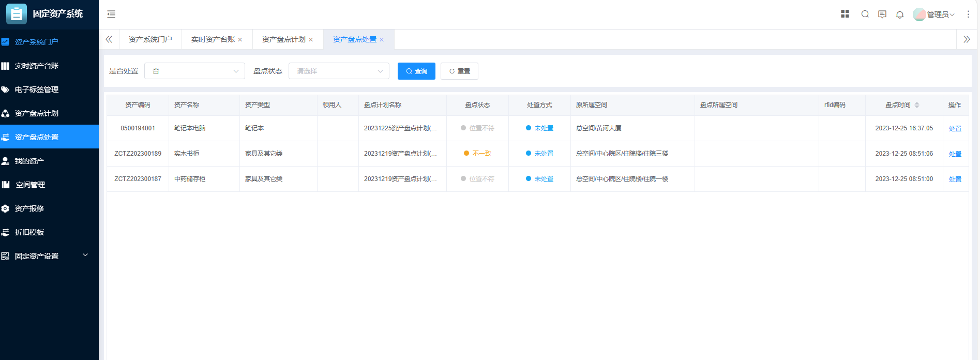Click 处置 link for 笔记本电脑 row
Screen dimensions: 980x360
point(955,128)
